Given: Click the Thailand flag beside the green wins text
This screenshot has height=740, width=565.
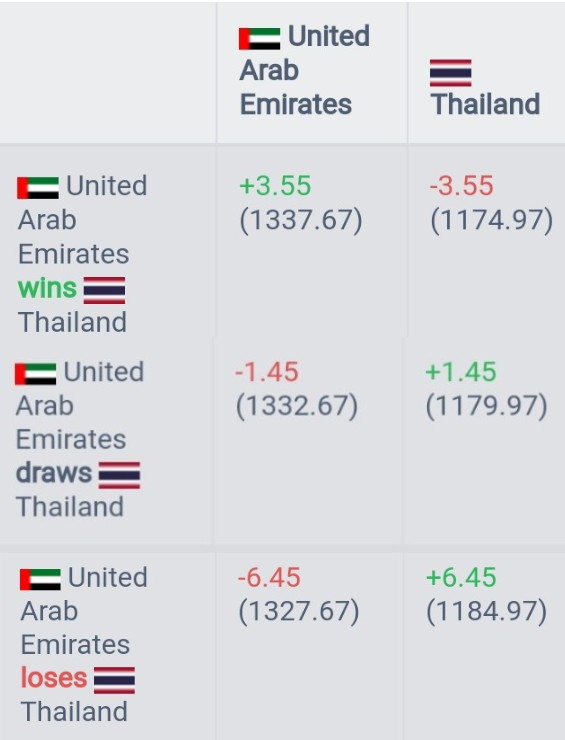Looking at the screenshot, I should (104, 290).
